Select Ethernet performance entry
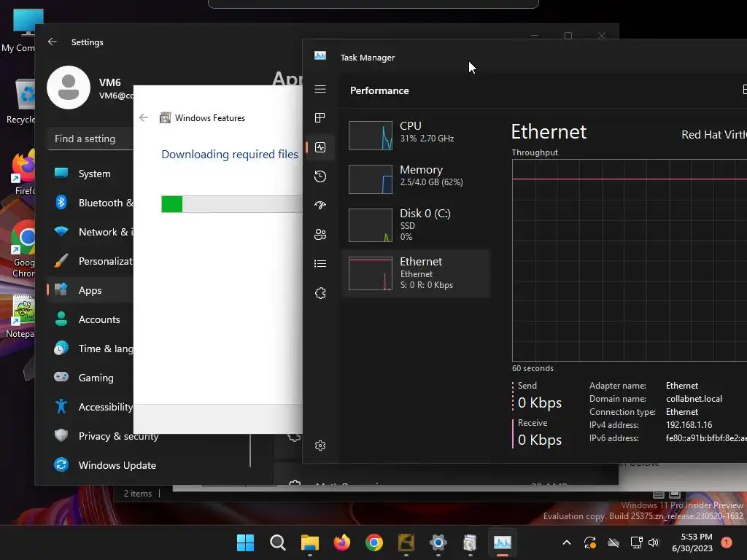The width and height of the screenshot is (747, 560). pos(415,273)
